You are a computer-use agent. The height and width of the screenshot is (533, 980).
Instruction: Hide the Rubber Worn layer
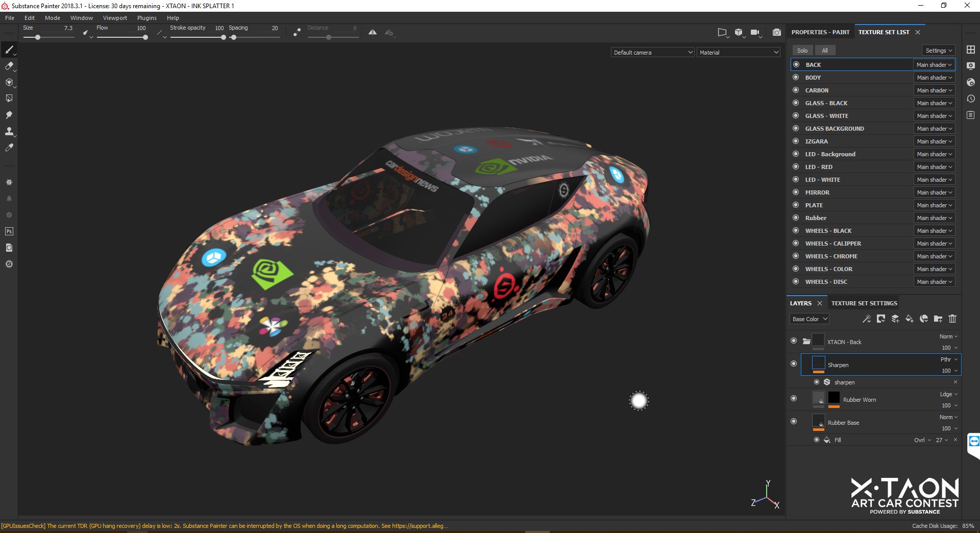pyautogui.click(x=793, y=398)
